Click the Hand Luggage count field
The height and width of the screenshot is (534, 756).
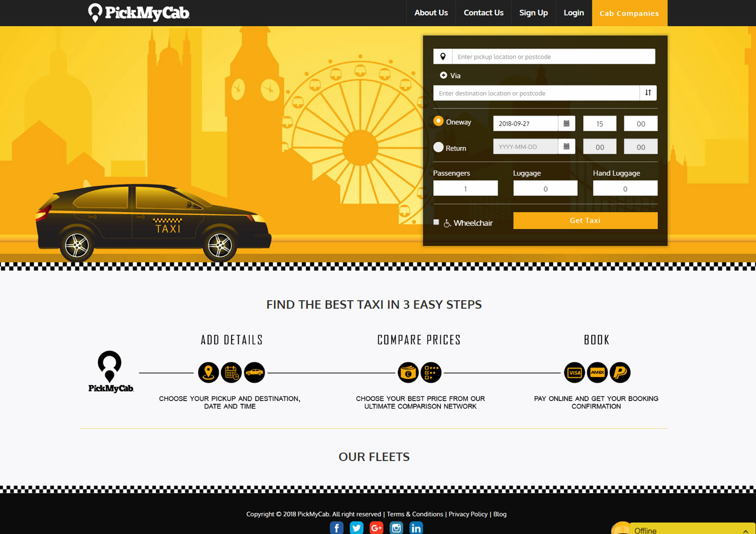tap(625, 189)
